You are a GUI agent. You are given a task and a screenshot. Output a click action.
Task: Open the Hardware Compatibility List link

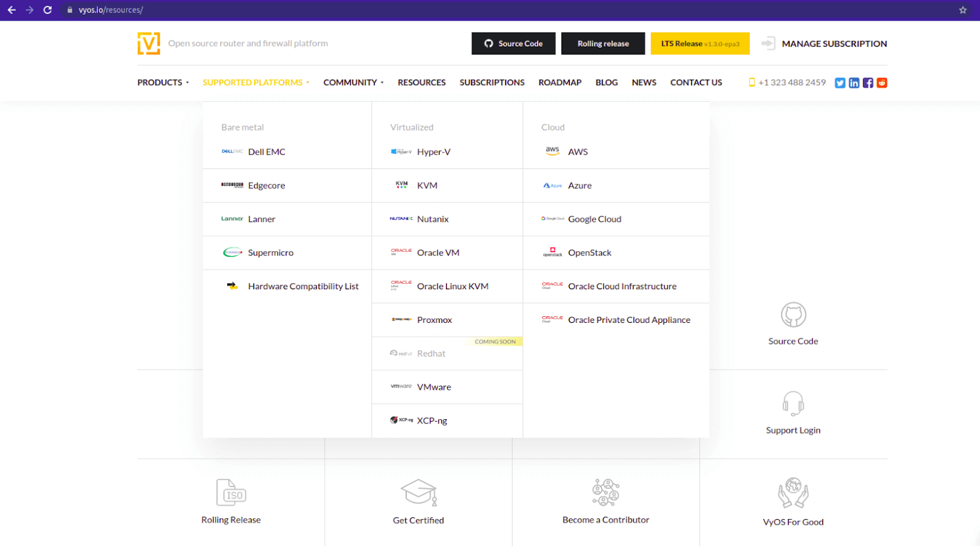tap(303, 286)
